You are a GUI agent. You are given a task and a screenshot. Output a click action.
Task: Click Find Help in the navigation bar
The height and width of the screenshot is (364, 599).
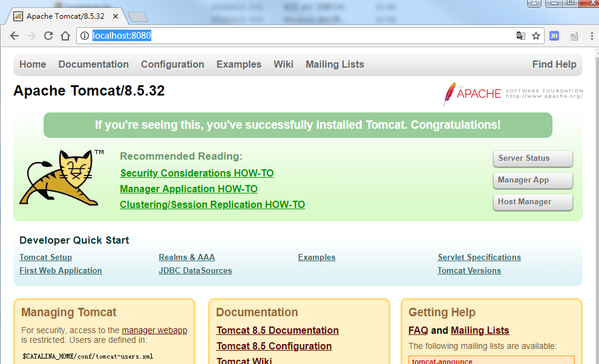click(554, 65)
